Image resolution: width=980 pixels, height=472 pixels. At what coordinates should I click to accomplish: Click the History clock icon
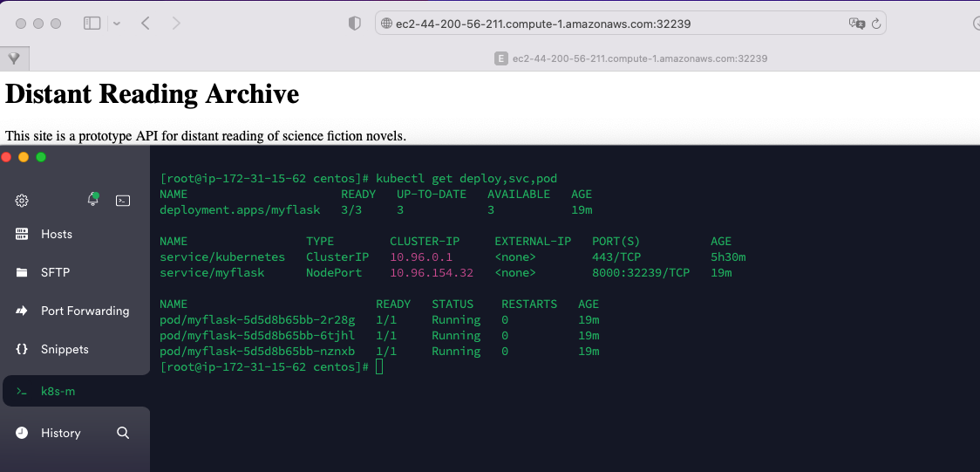(x=22, y=433)
